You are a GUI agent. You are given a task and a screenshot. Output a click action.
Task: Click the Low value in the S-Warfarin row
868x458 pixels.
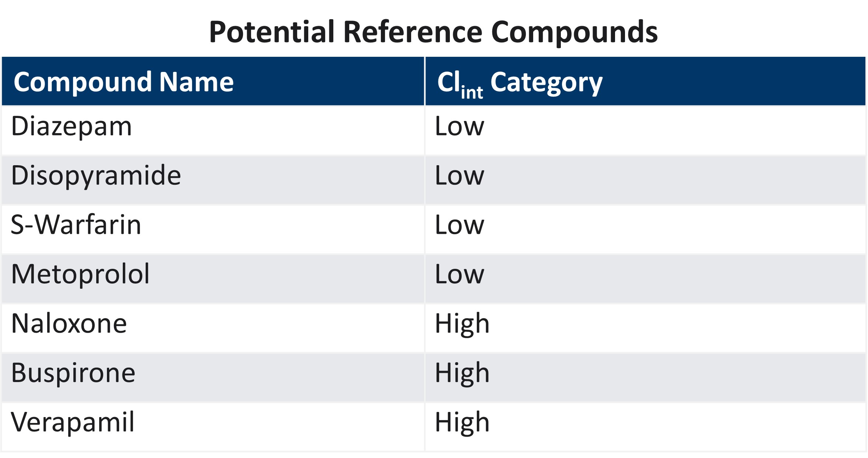[459, 225]
